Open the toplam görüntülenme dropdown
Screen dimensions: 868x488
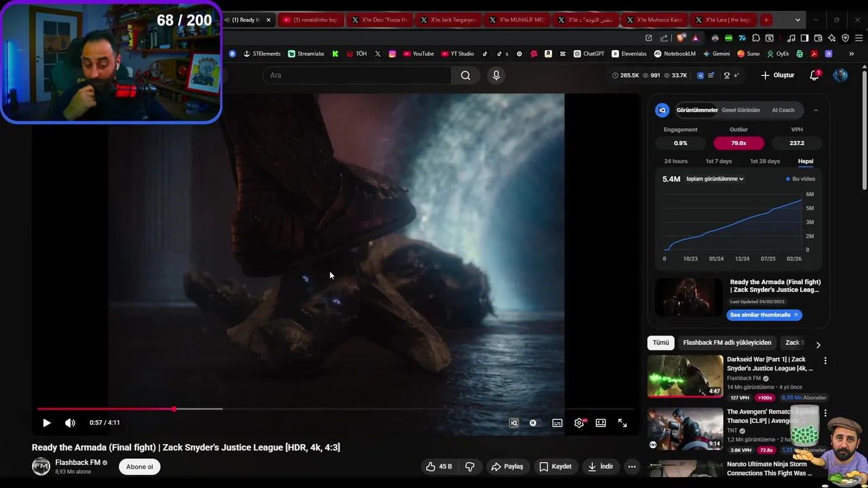[715, 179]
